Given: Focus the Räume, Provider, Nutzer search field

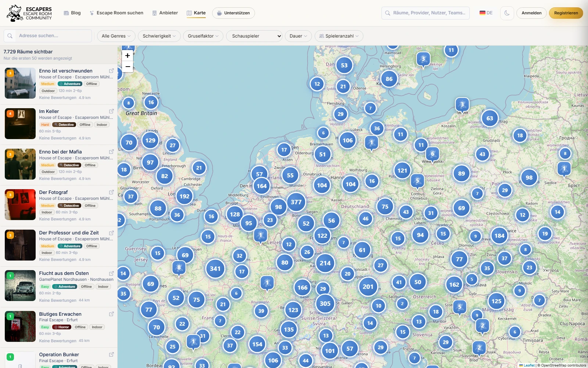Looking at the screenshot, I should pyautogui.click(x=426, y=13).
